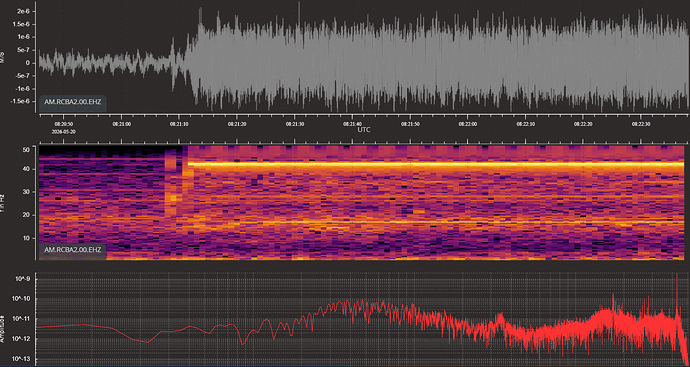The height and width of the screenshot is (367, 690).
Task: Click the 30 Hz spectrogram axis label
Action: (x=26, y=192)
